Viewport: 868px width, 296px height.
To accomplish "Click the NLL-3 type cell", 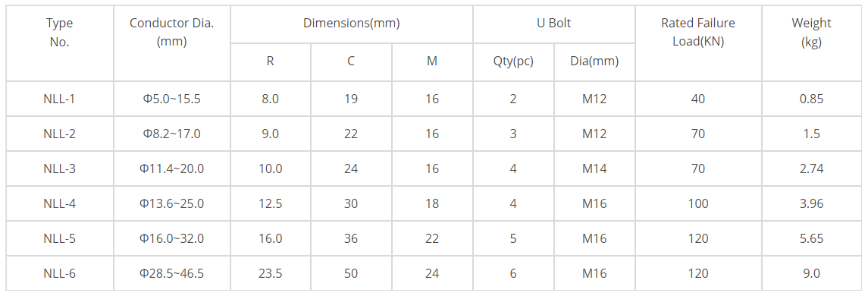I will coord(60,168).
